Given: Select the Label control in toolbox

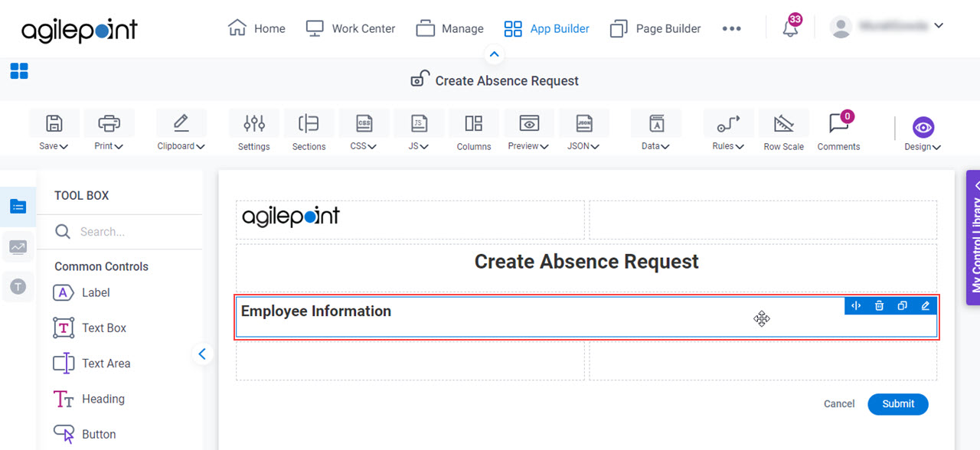Looking at the screenshot, I should (81, 292).
